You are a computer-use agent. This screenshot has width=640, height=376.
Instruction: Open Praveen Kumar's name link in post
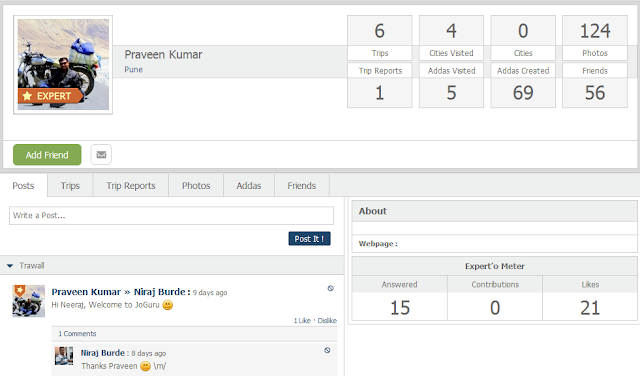click(x=86, y=292)
